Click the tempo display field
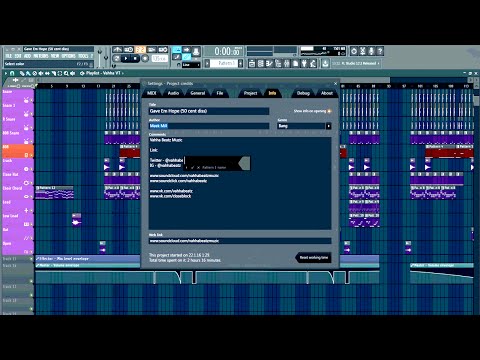This screenshot has width=480, height=360. [x=159, y=59]
